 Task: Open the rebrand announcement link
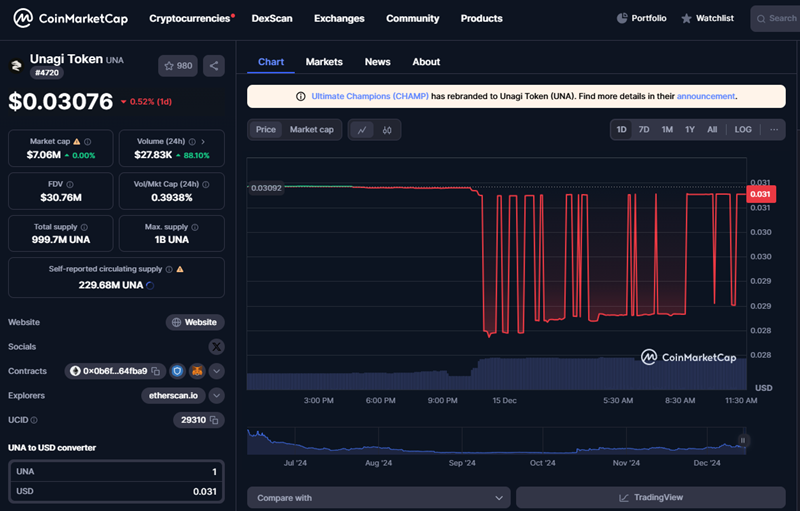706,96
